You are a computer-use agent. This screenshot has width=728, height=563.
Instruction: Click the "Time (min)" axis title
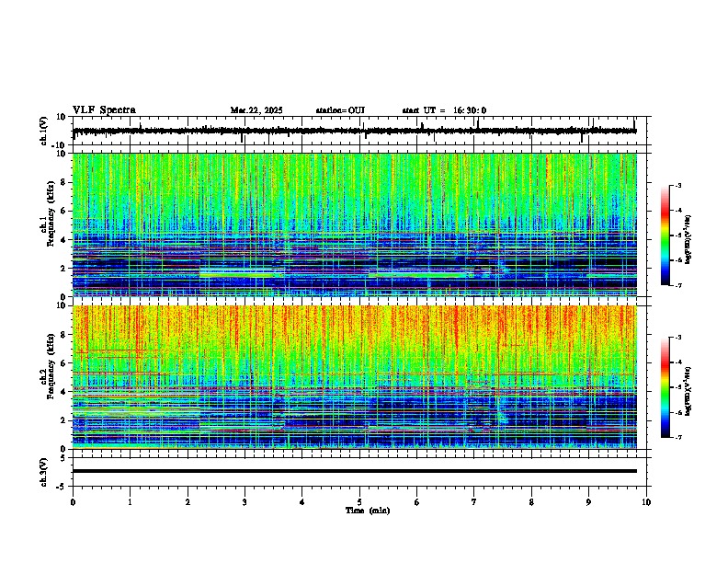click(368, 511)
